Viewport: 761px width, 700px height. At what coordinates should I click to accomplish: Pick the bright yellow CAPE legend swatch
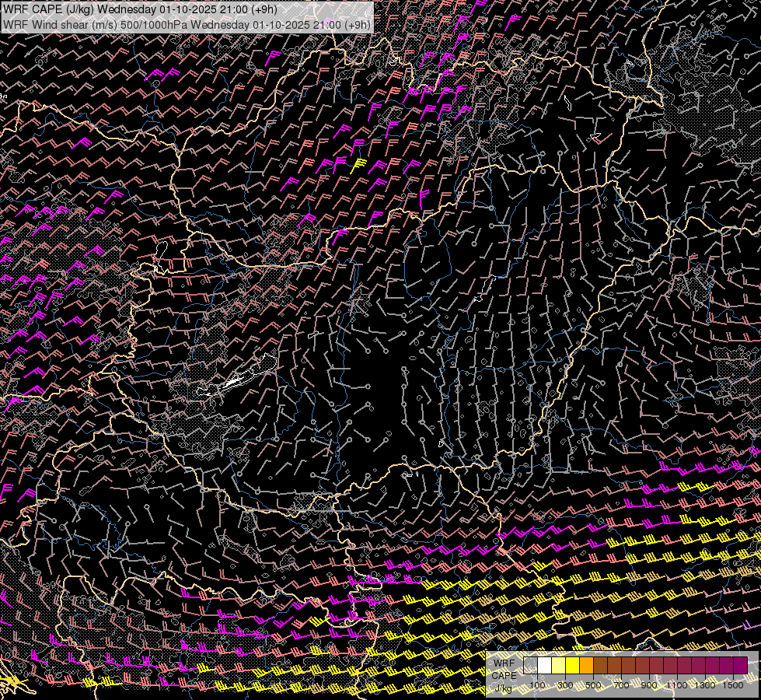(x=573, y=665)
